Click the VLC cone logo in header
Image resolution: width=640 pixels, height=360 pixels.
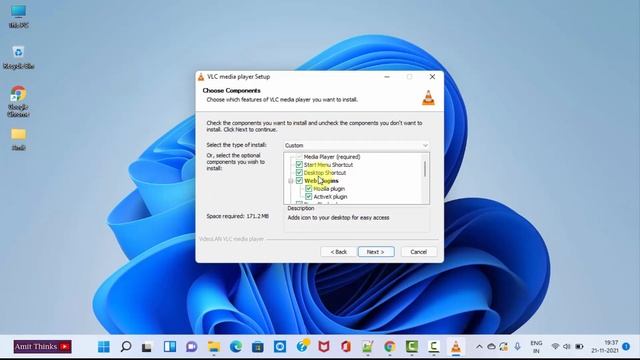[428, 98]
